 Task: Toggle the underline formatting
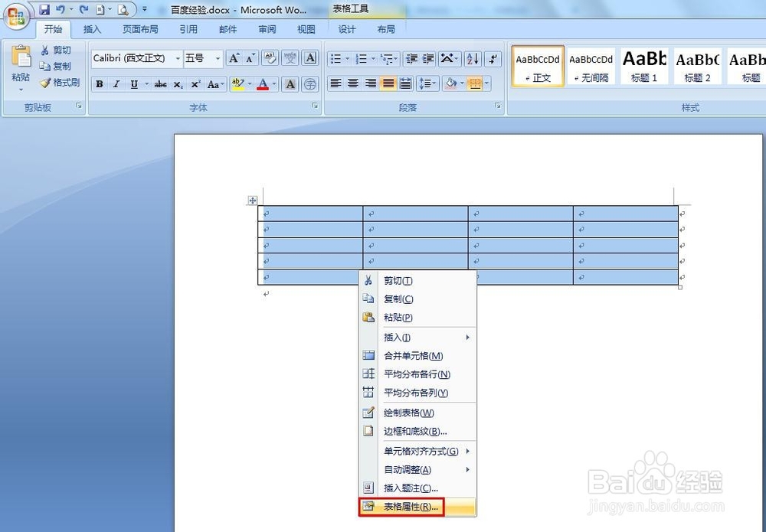click(x=135, y=84)
